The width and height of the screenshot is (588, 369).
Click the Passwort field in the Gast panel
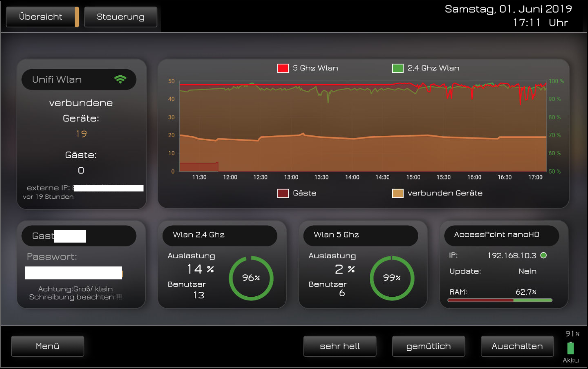point(74,273)
